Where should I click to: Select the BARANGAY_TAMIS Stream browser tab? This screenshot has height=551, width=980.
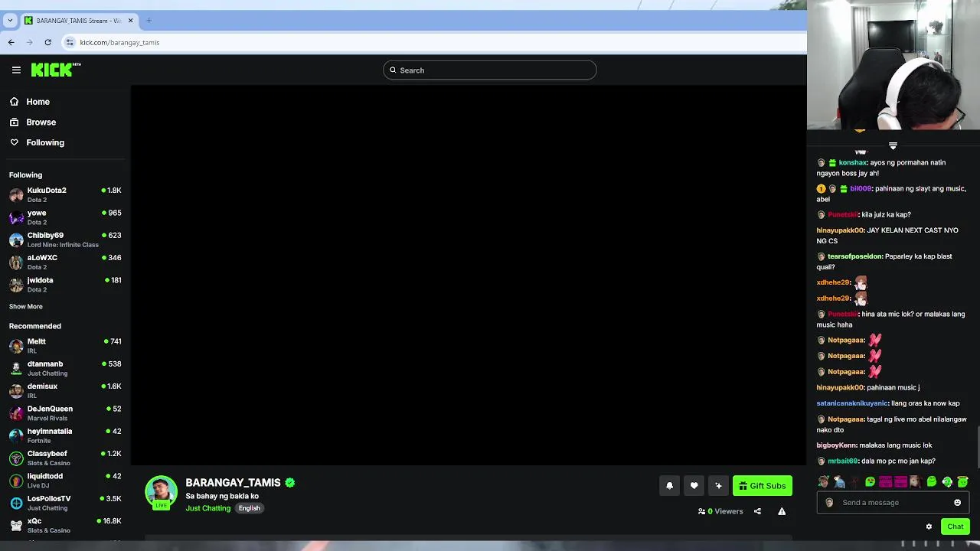coord(79,21)
